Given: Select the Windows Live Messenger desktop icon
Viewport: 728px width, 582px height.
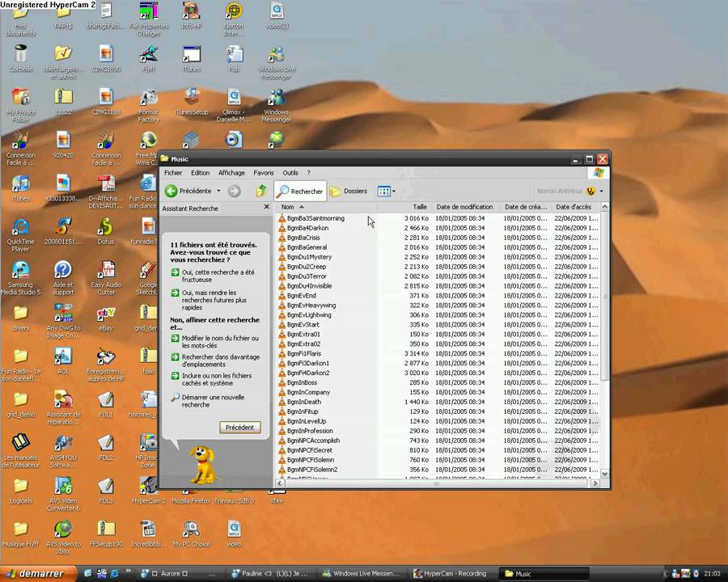Looking at the screenshot, I should (x=277, y=63).
